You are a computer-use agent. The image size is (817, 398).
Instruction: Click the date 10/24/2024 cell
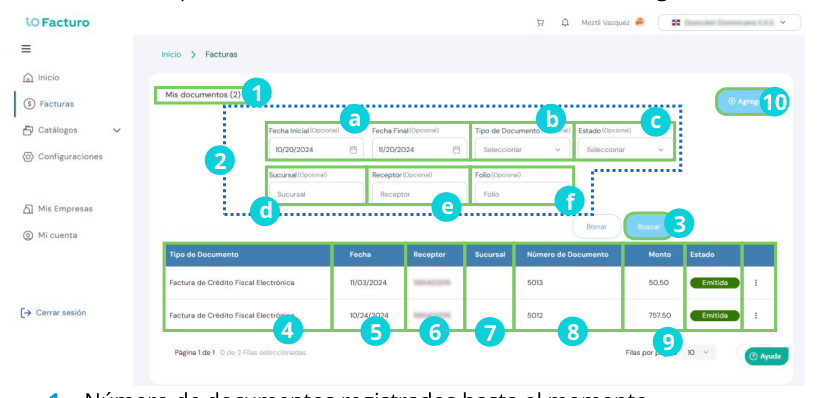(x=369, y=315)
